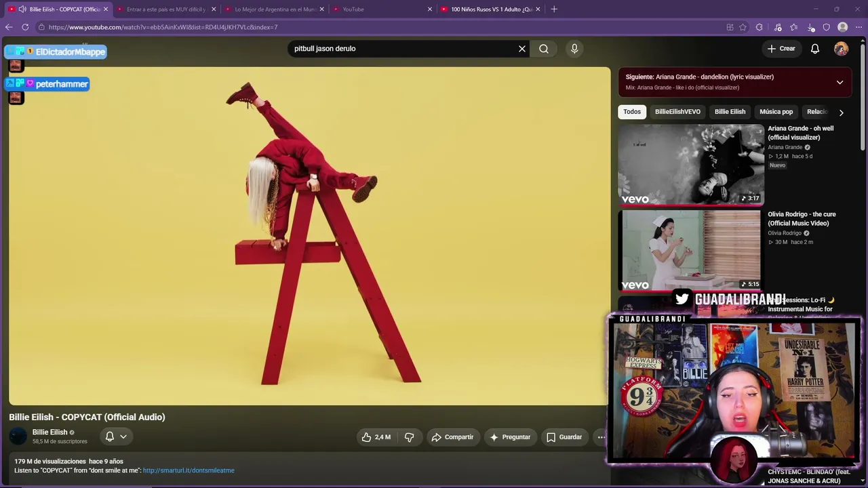Like the video with the thumbs-up button
868x488 pixels.
pos(376,437)
